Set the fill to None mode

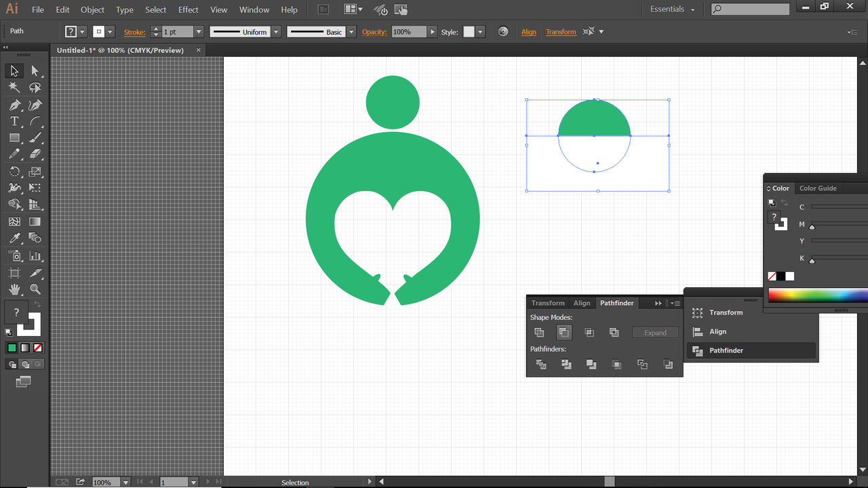point(38,348)
